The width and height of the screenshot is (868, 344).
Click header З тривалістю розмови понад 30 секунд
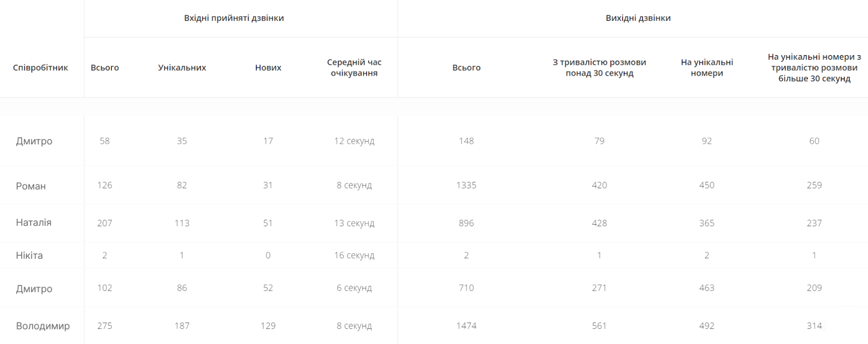coord(599,68)
